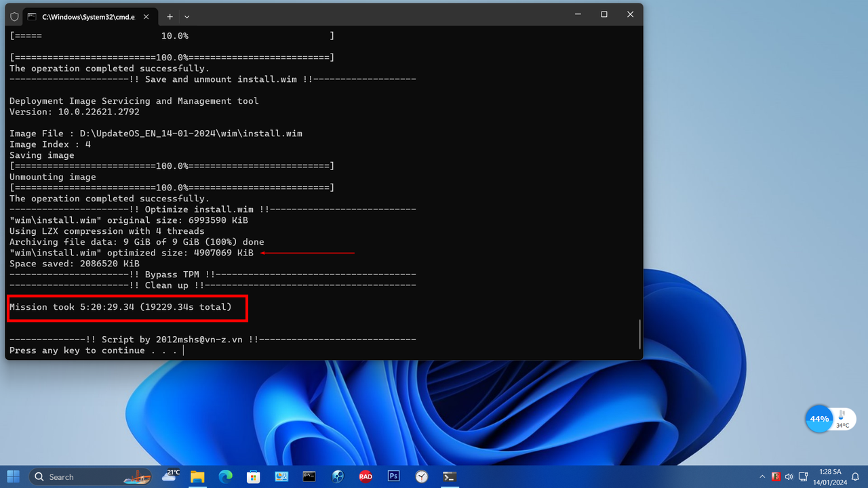This screenshot has height=488, width=868.
Task: Launch Photoshop from the taskbar
Action: click(393, 476)
